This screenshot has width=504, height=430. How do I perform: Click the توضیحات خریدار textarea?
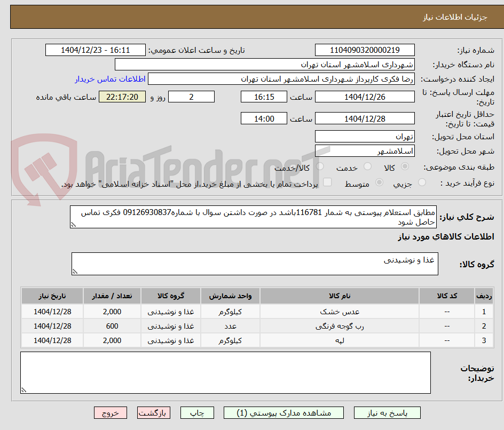point(226,372)
